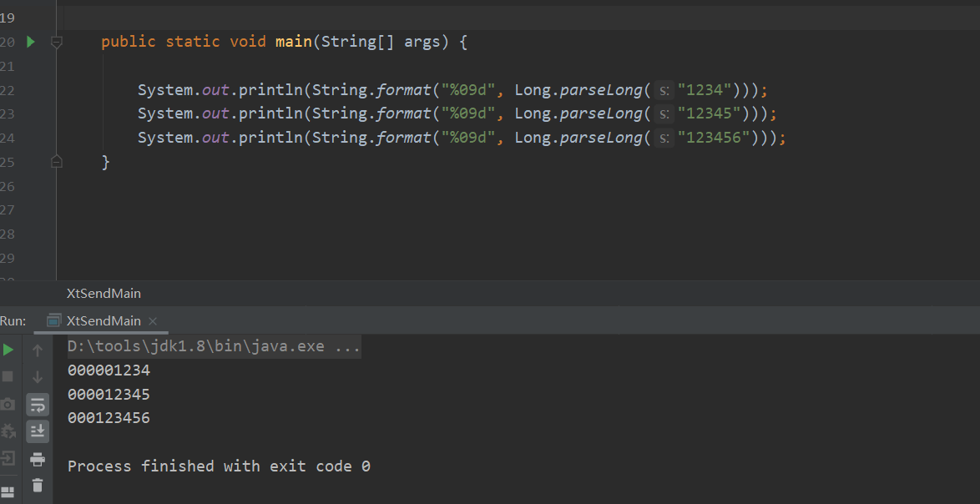
Task: Open the debug bug icon in Run toolbar
Action: point(8,431)
